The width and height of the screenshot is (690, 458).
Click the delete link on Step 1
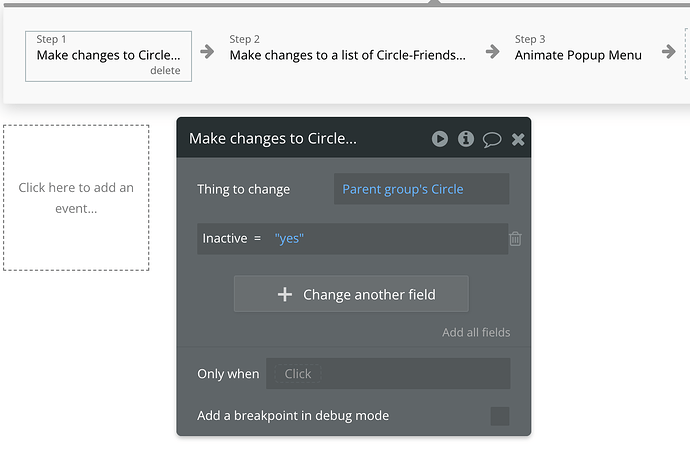pos(165,71)
